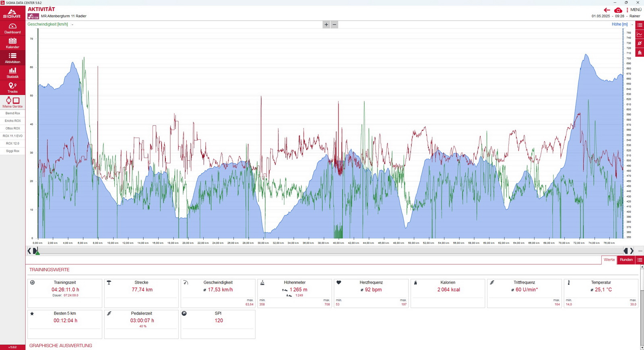Screen dimensions: 644x350
Task: Expand the Geschwindigkeit axis dropdown
Action: click(72, 25)
